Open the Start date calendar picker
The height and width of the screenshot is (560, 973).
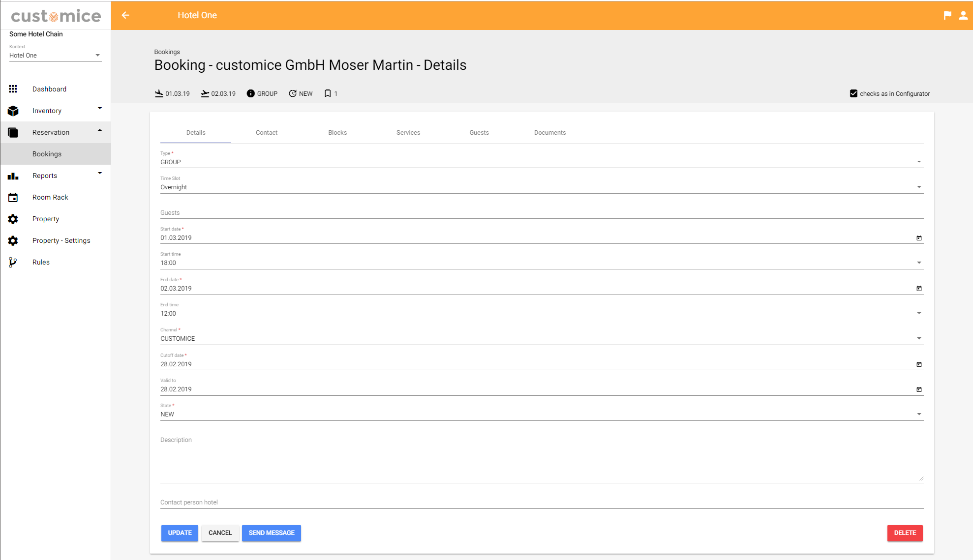tap(919, 238)
